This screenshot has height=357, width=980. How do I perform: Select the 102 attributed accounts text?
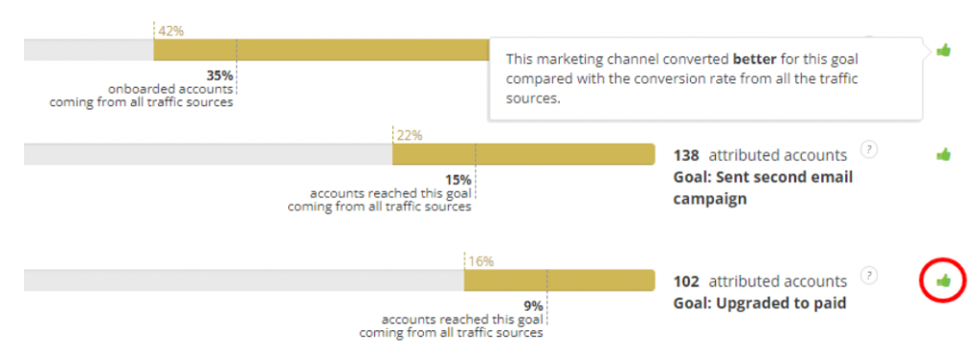click(x=760, y=281)
